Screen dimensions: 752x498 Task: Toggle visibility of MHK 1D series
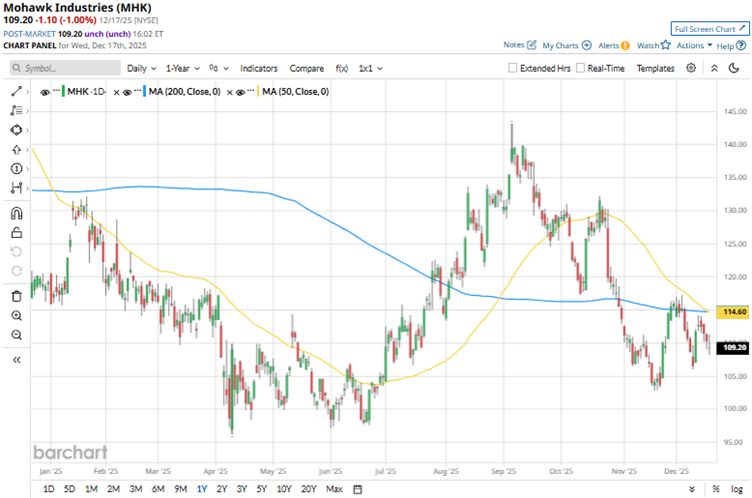(45, 92)
